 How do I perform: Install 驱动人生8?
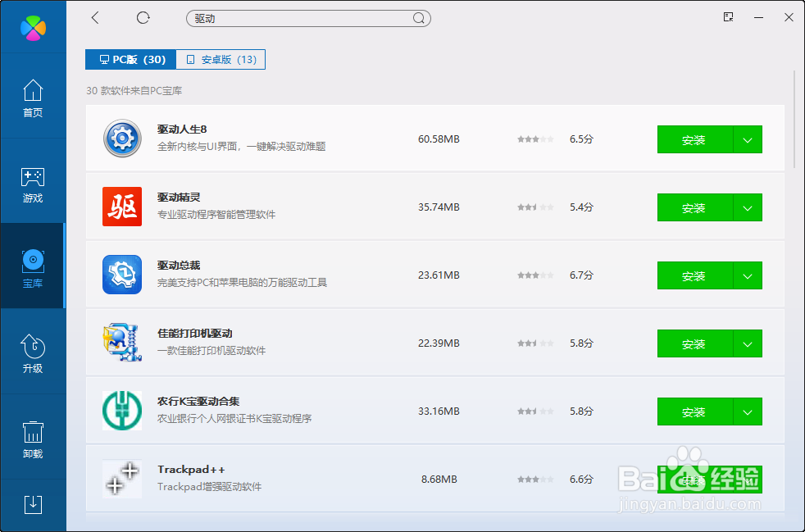click(x=695, y=139)
